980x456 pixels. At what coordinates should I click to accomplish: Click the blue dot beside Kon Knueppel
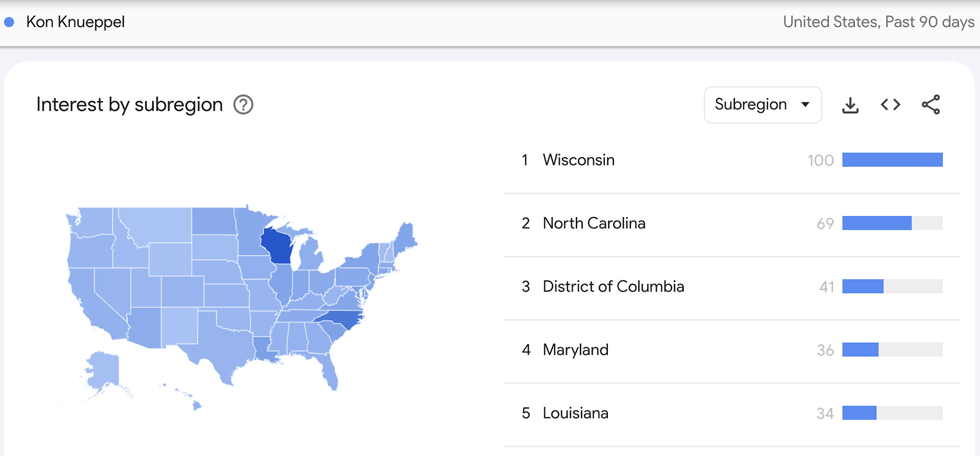pyautogui.click(x=9, y=22)
